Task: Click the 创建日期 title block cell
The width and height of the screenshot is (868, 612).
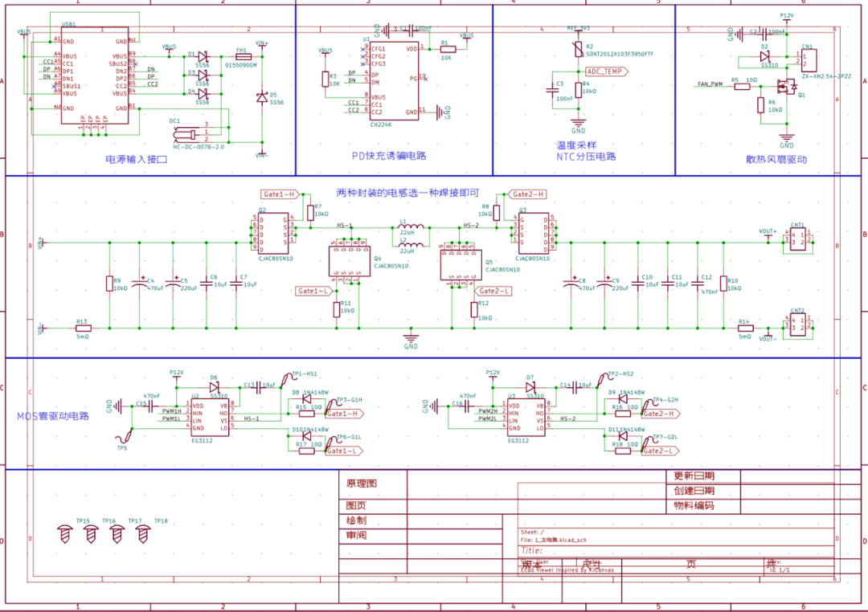Action: click(694, 491)
